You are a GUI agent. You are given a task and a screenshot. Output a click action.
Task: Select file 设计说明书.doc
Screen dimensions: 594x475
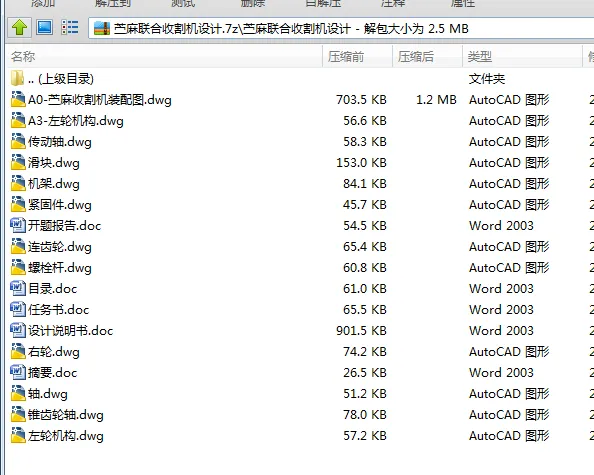tap(70, 331)
